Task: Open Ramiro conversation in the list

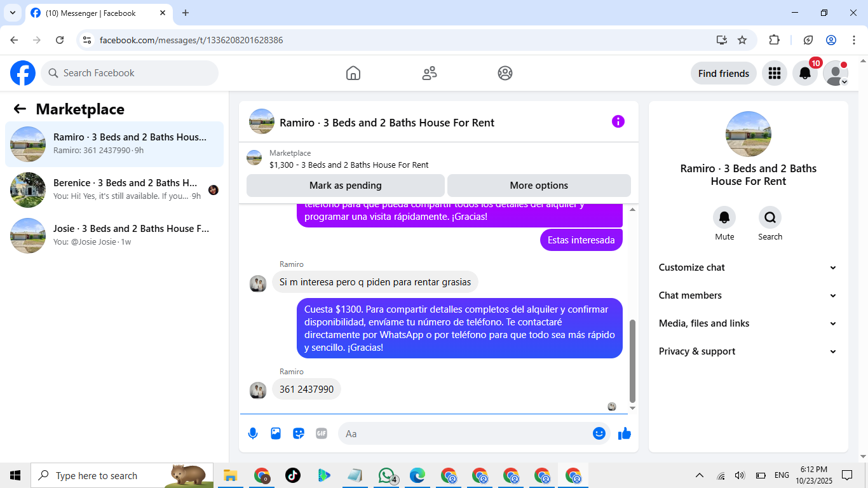Action: tap(114, 144)
